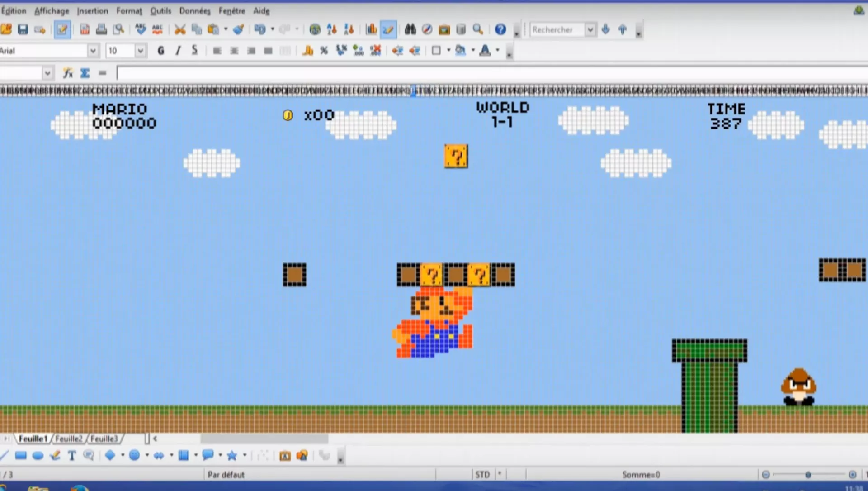Run spelling check ABC icon
868x491 pixels.
click(141, 30)
